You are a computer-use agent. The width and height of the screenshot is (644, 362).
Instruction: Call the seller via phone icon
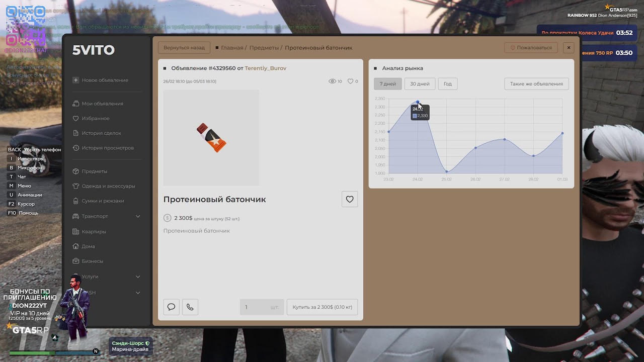[190, 307]
